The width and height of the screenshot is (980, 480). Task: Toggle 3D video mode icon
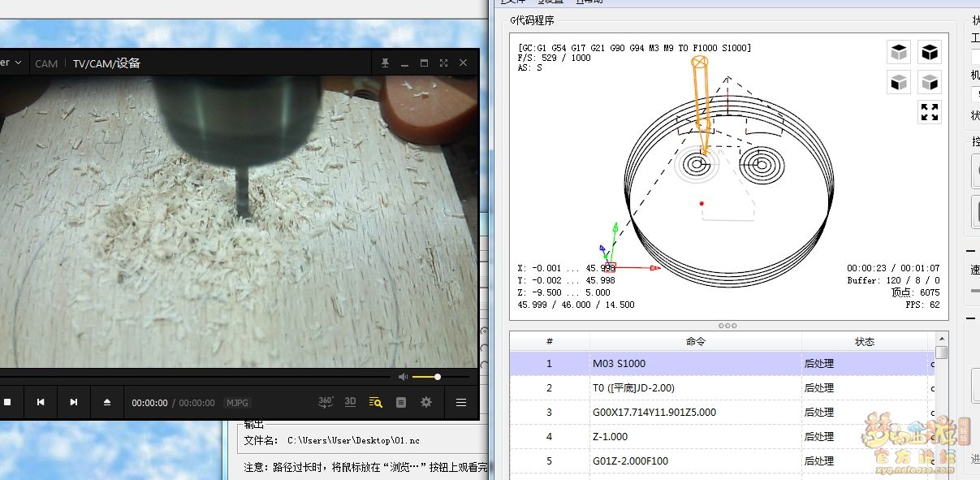351,401
